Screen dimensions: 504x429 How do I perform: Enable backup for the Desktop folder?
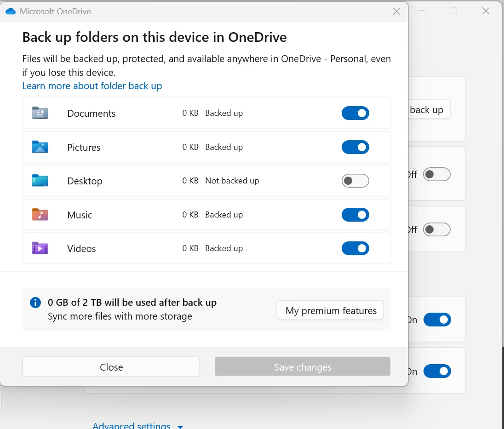tap(355, 181)
